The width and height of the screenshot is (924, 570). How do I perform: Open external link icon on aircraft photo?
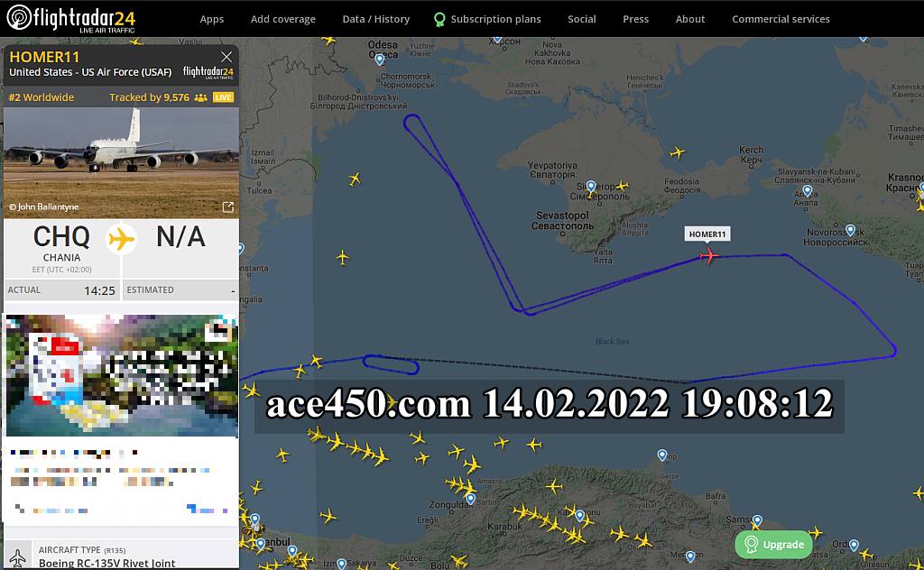(x=227, y=207)
